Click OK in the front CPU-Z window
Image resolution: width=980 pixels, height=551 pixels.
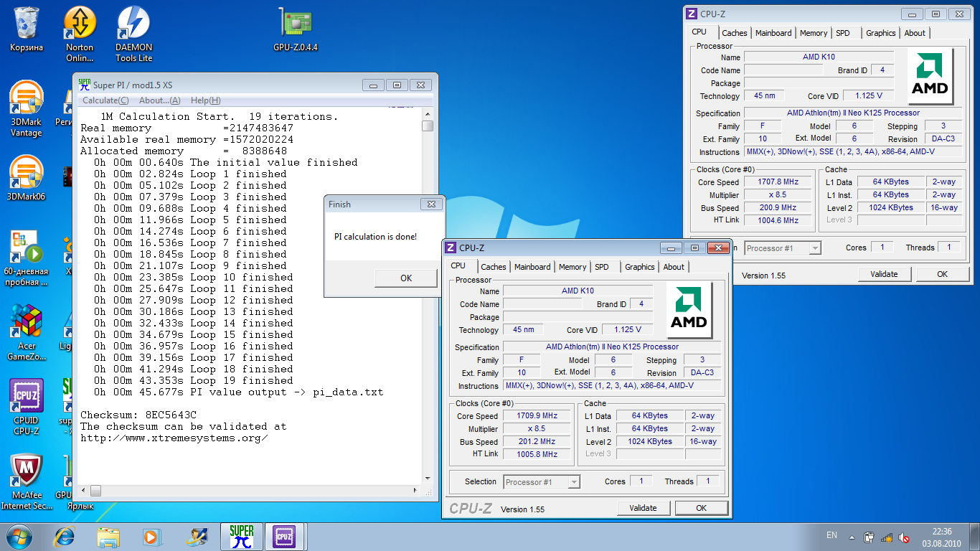point(702,508)
